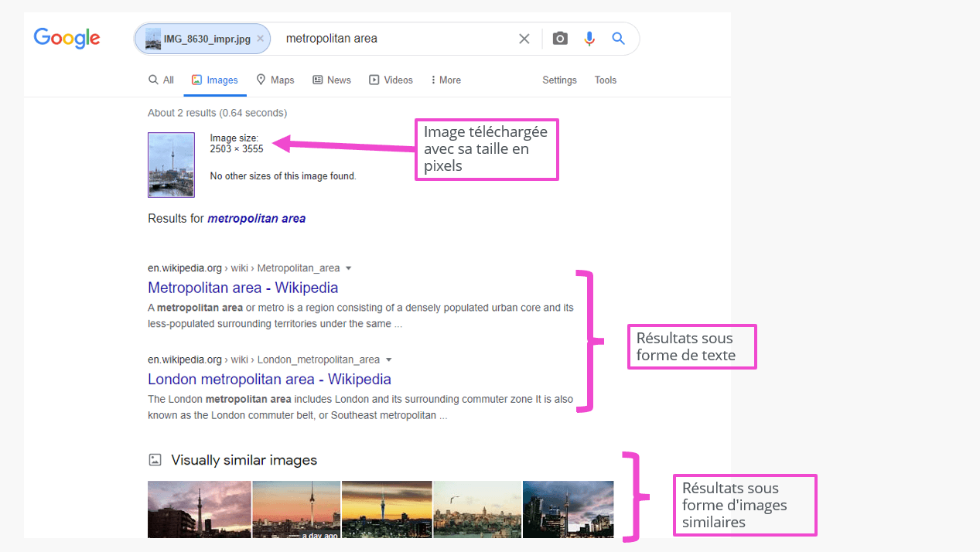This screenshot has height=552, width=980.
Task: Open the News tab
Action: (x=332, y=80)
